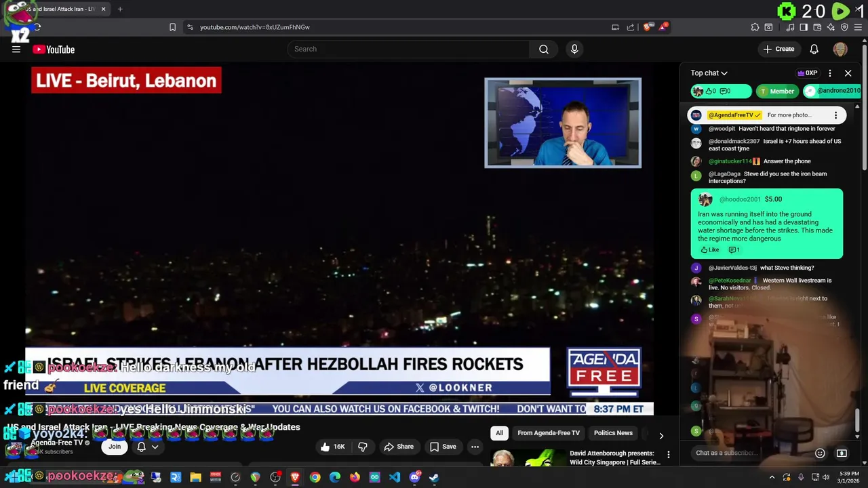Select the All filter chip
This screenshot has height=488, width=868.
500,433
